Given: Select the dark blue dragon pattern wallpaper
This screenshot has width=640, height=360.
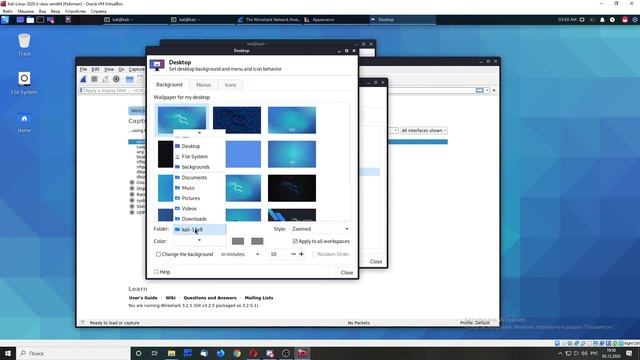Looking at the screenshot, I should point(237,120).
